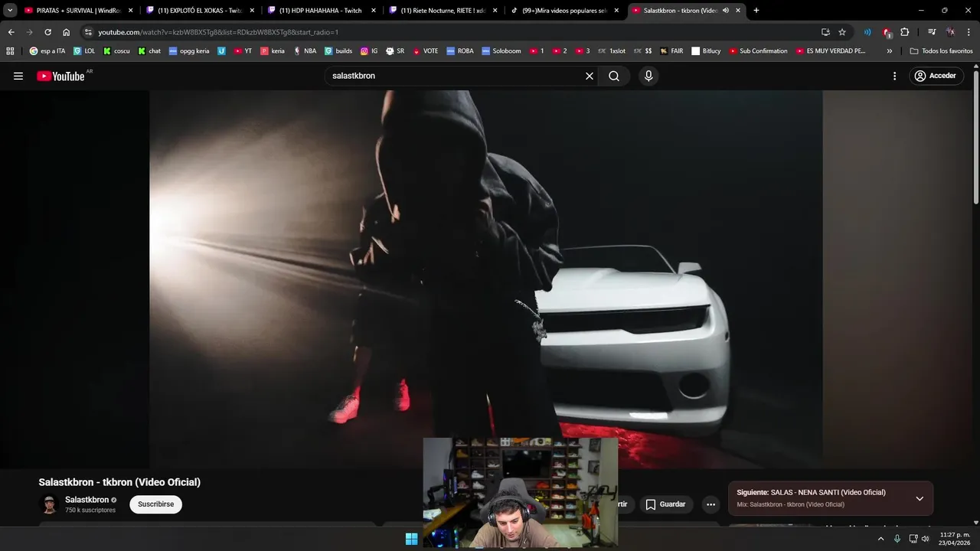Install app icon in the address bar
The width and height of the screenshot is (980, 551).
(x=825, y=32)
